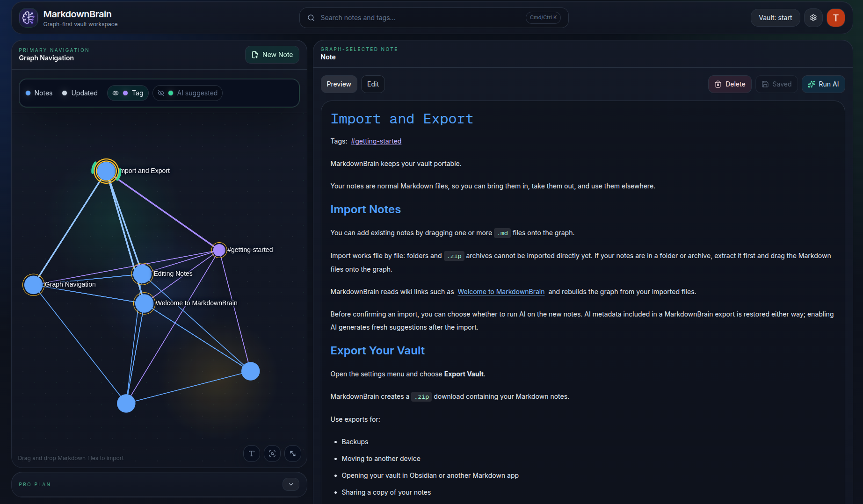Click the Export Your Vault heading
The image size is (863, 504).
[x=377, y=351]
